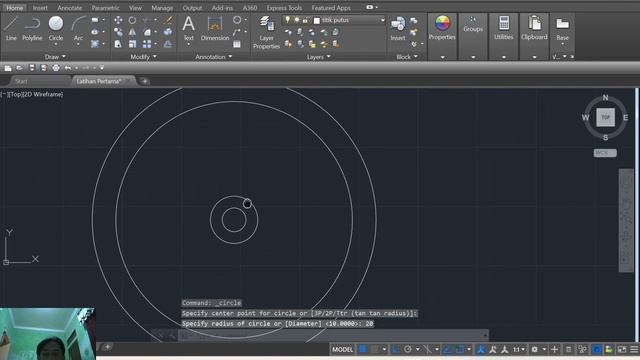
Task: Switch to the Parametric ribbon tab
Action: point(105,8)
